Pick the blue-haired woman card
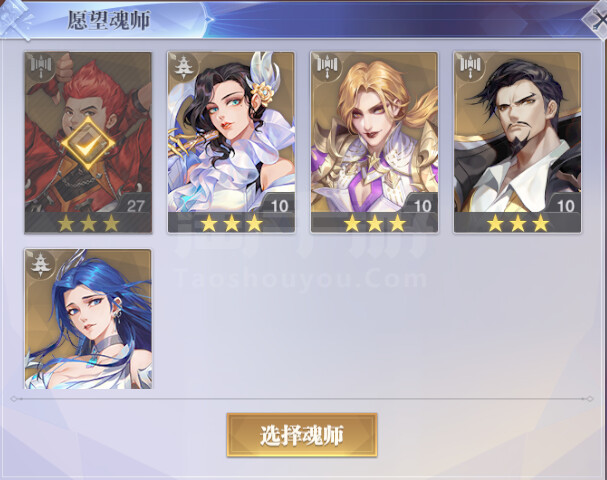607x480 pixels. click(88, 319)
